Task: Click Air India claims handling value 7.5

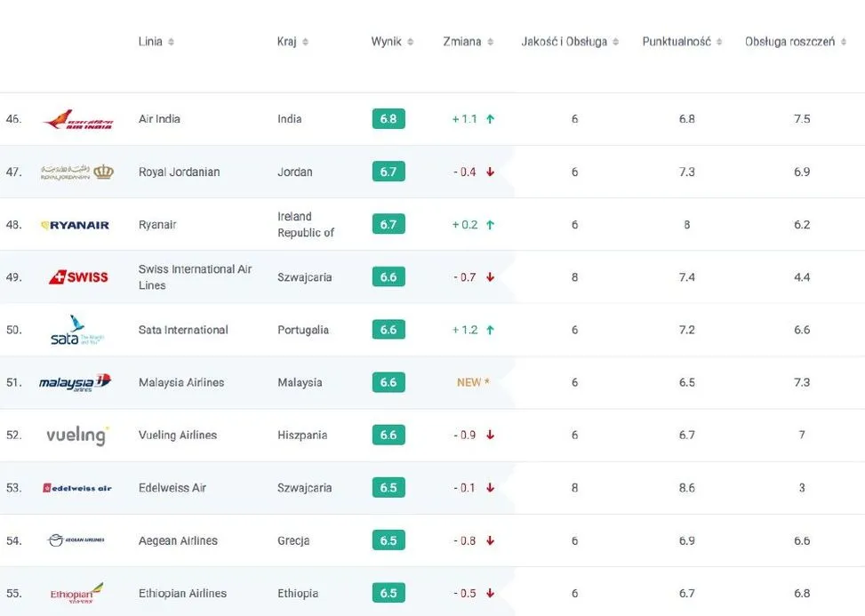Action: pos(802,119)
